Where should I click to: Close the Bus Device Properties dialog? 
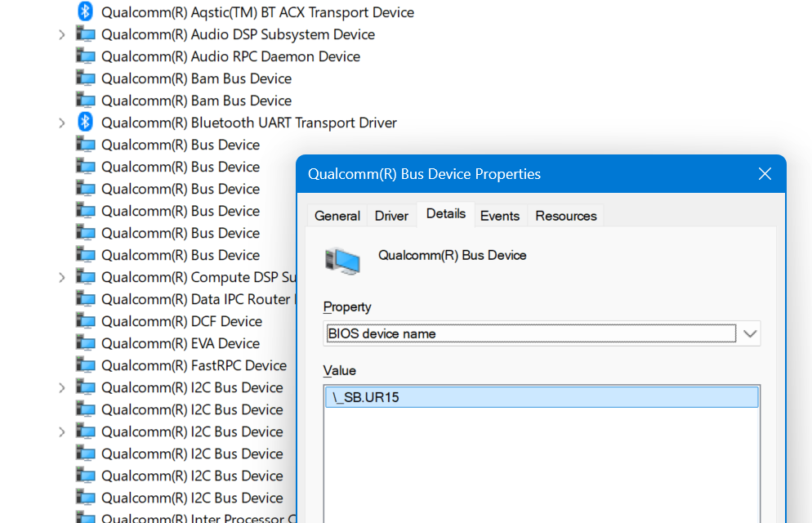[x=765, y=174]
